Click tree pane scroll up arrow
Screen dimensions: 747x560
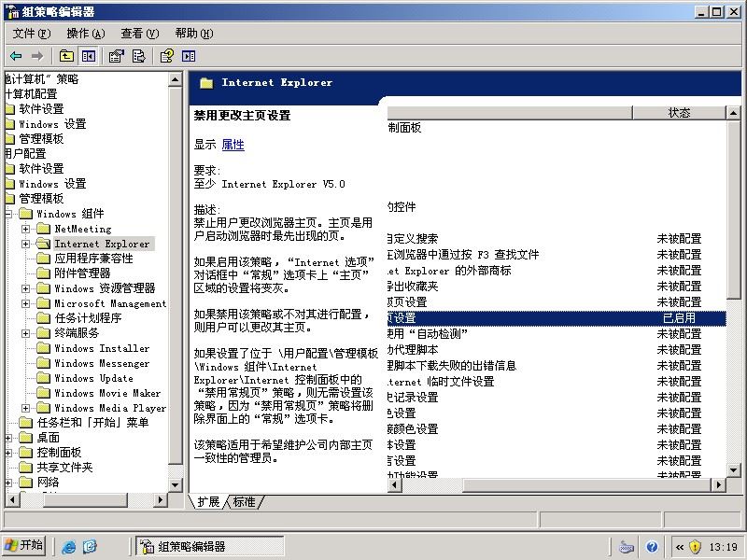176,79
